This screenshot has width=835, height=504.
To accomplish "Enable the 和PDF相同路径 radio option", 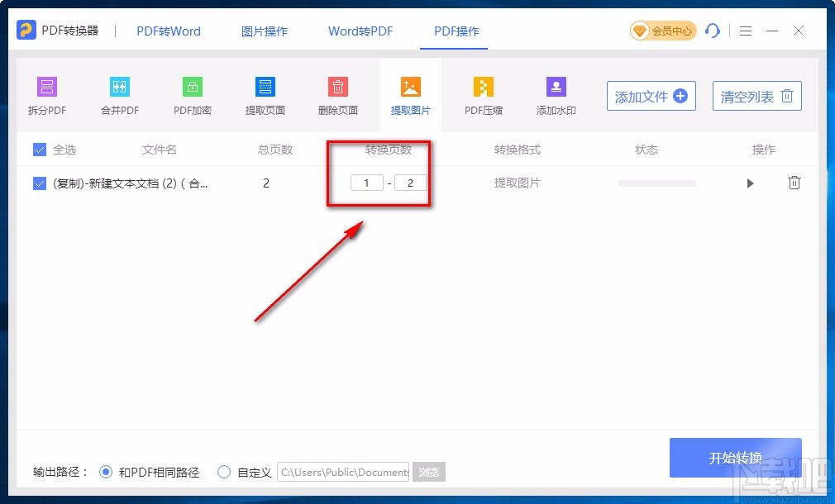I will pos(105,472).
